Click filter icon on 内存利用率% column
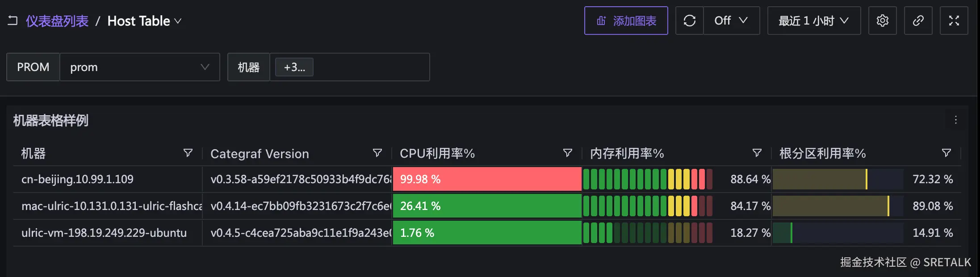Image resolution: width=980 pixels, height=277 pixels. point(757,153)
